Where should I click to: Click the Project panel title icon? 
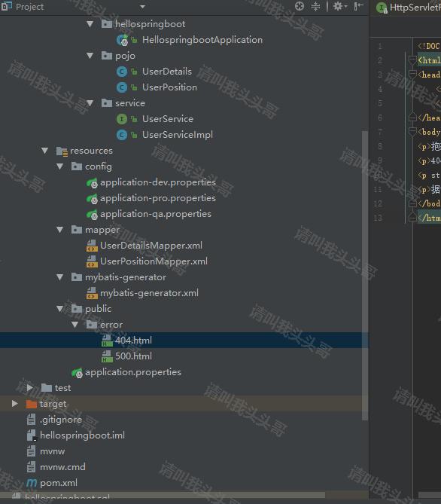6,7
